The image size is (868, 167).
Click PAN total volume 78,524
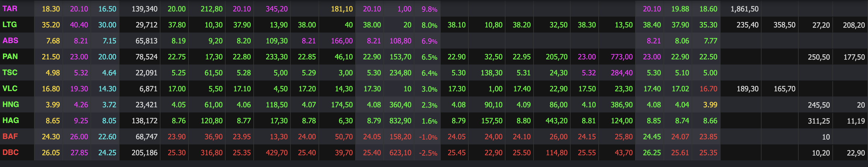(x=147, y=57)
